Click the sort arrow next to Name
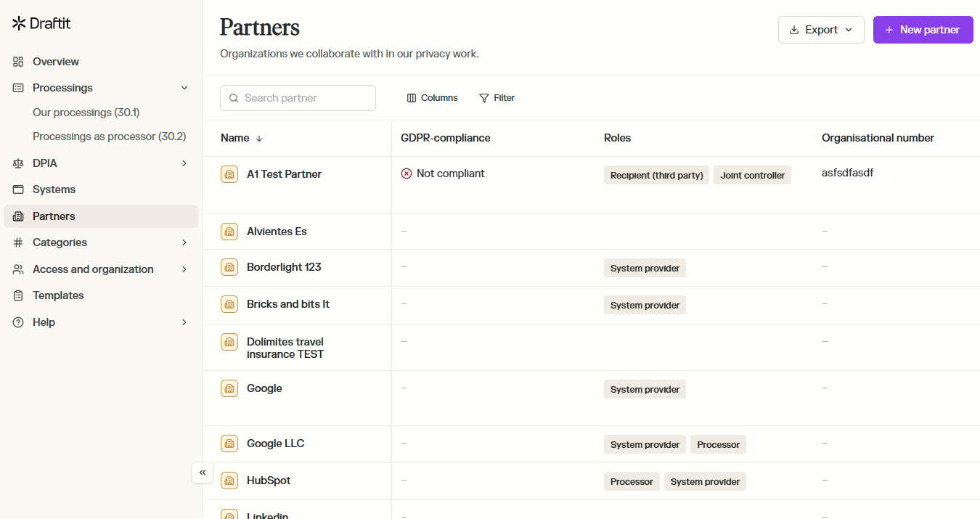This screenshot has height=519, width=980. point(259,138)
